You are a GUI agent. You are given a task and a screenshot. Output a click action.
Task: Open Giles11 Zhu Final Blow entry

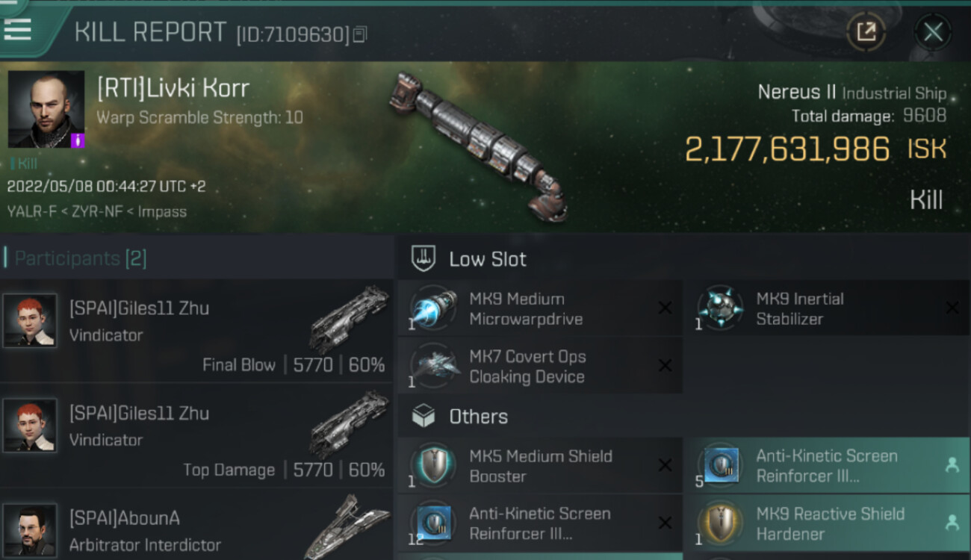(x=196, y=331)
